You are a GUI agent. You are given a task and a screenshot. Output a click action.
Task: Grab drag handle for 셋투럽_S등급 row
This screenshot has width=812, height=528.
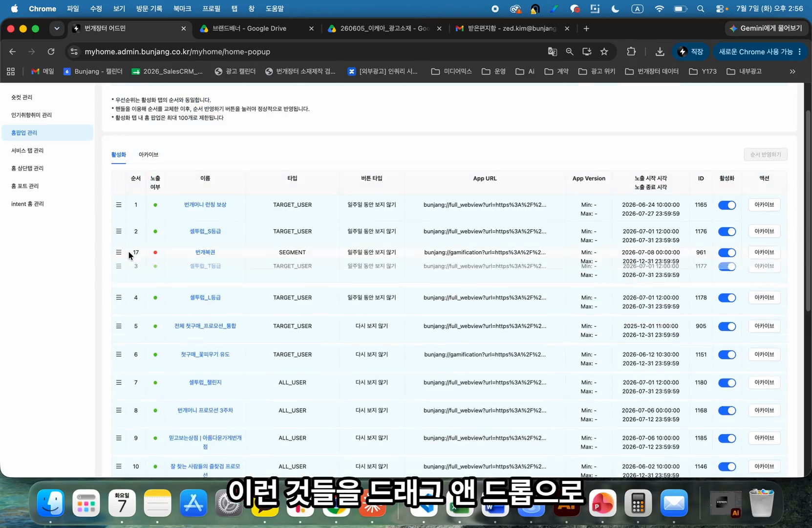[119, 231]
